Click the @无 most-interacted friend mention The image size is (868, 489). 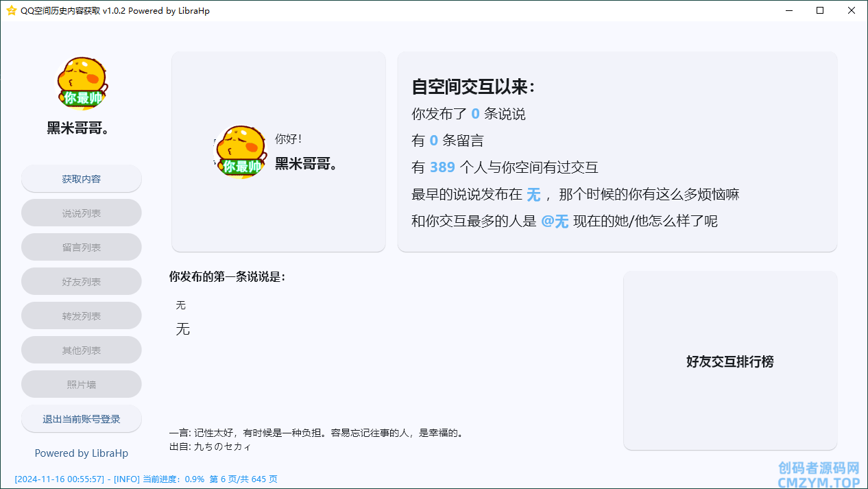coord(555,222)
